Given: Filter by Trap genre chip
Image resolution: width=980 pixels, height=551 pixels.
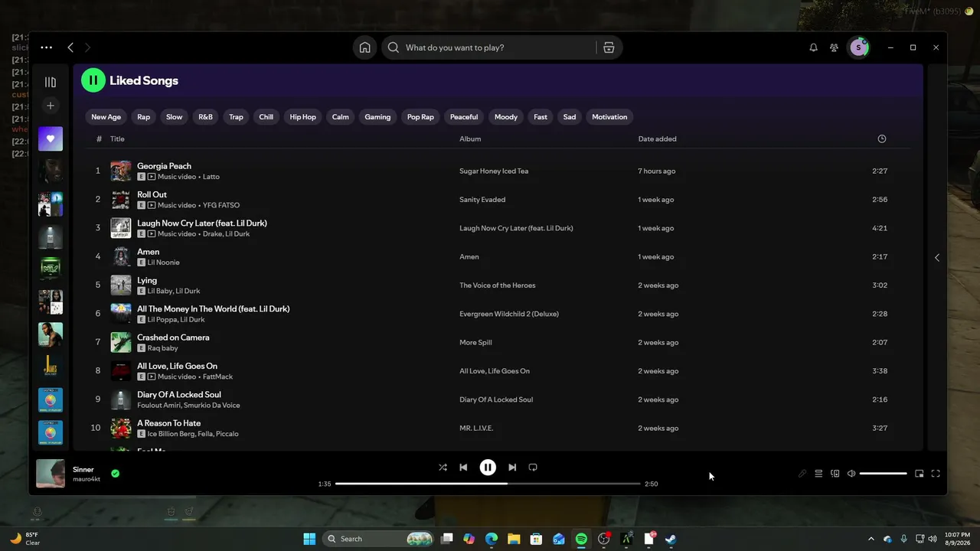Looking at the screenshot, I should pyautogui.click(x=236, y=117).
